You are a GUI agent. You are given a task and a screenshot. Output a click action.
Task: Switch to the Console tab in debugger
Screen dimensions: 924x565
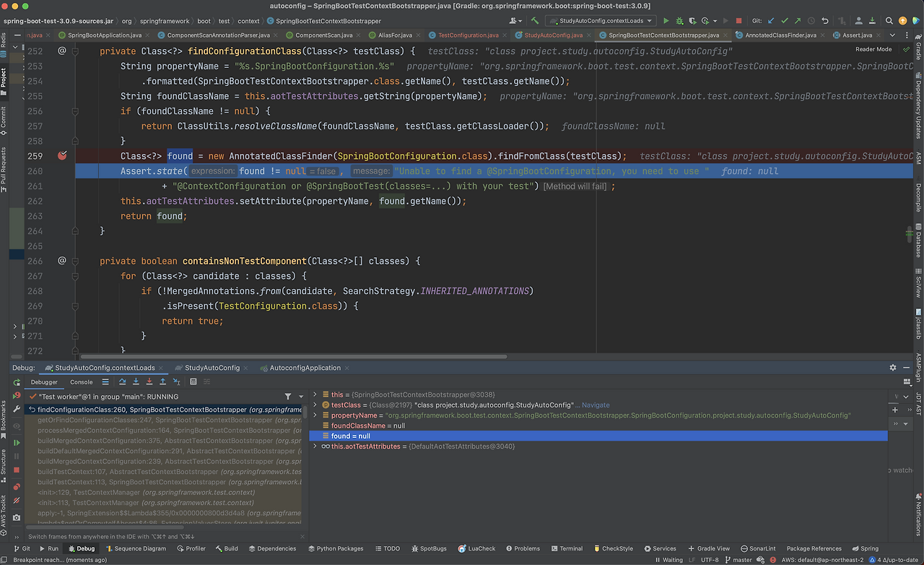click(x=81, y=381)
